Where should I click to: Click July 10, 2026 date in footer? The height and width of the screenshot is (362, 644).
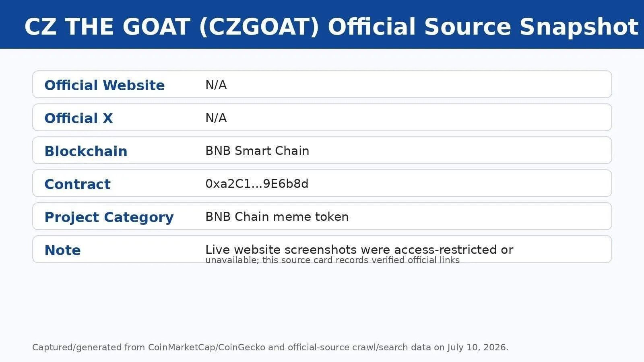[478, 348]
